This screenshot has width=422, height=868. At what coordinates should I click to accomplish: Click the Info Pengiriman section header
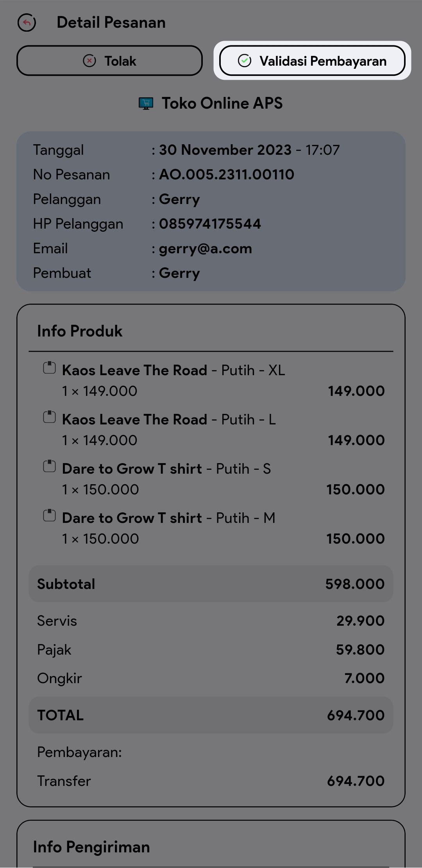point(91,847)
